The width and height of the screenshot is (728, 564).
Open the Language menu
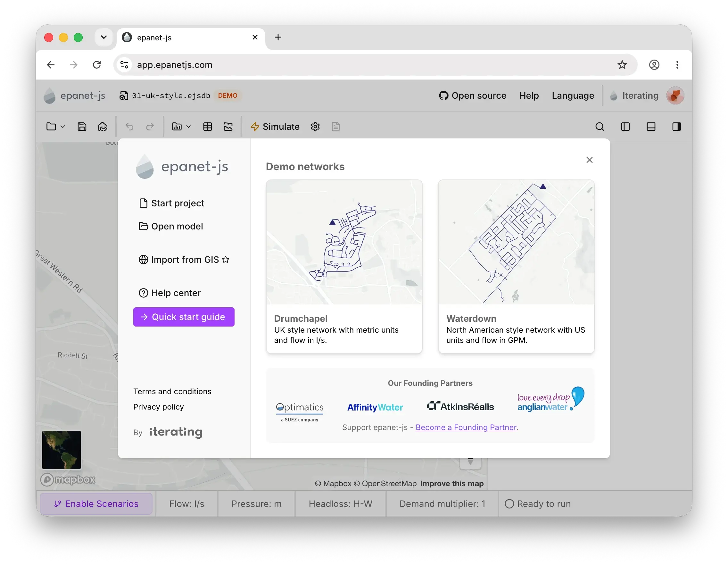tap(573, 96)
